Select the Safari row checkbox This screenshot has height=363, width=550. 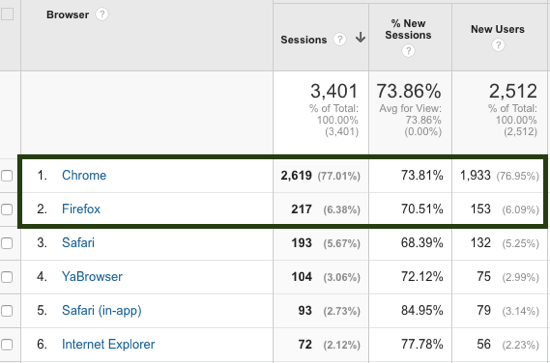coord(7,243)
